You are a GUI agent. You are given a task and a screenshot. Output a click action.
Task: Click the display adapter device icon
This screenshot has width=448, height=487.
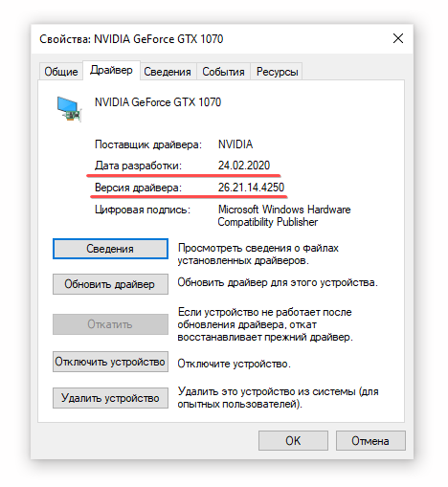(69, 109)
